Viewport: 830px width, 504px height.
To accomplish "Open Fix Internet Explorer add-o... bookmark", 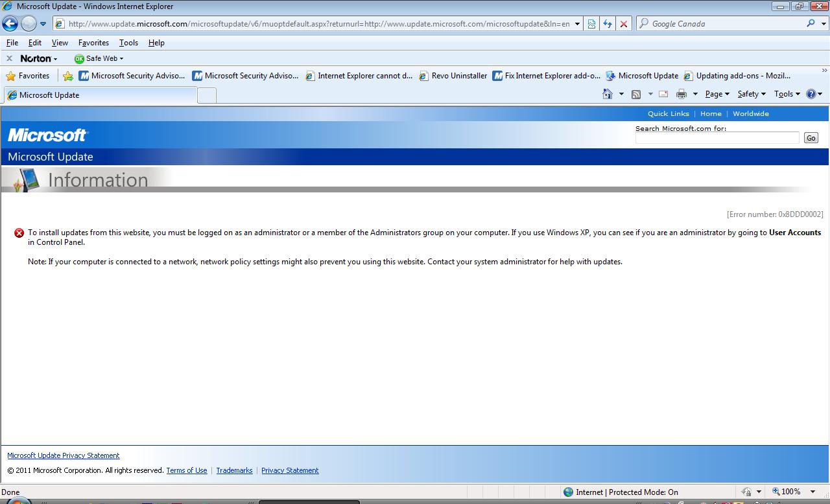I will 546,76.
